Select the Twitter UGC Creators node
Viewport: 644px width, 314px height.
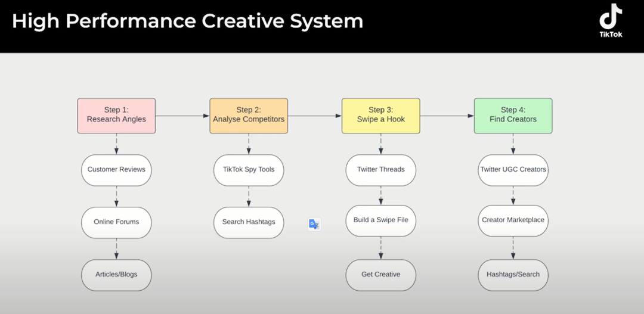(x=513, y=170)
